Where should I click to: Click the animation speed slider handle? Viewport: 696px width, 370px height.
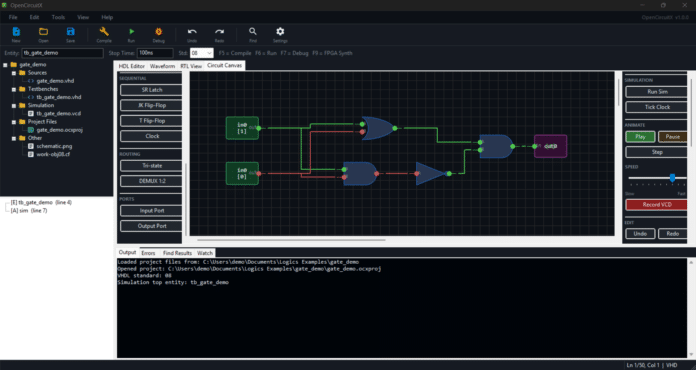pos(672,178)
